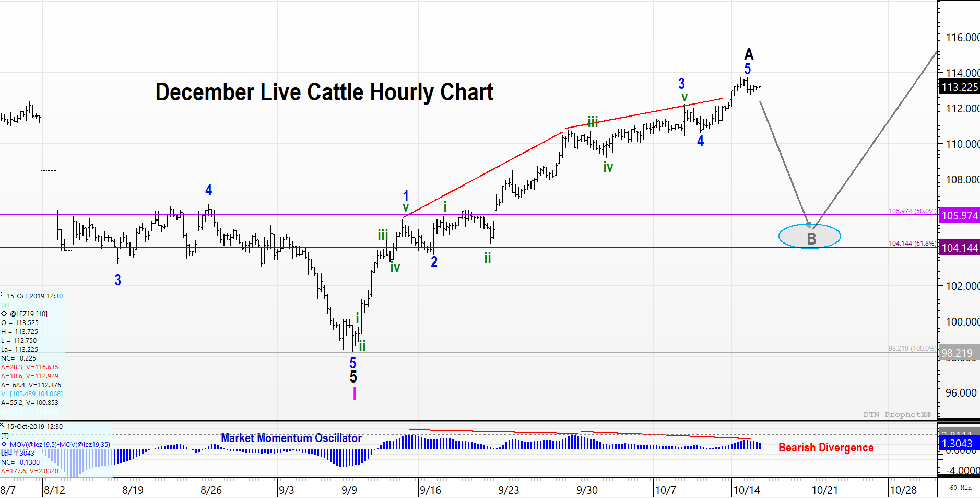
Task: Click the Bearish Divergence annotation
Action: pyautogui.click(x=826, y=447)
